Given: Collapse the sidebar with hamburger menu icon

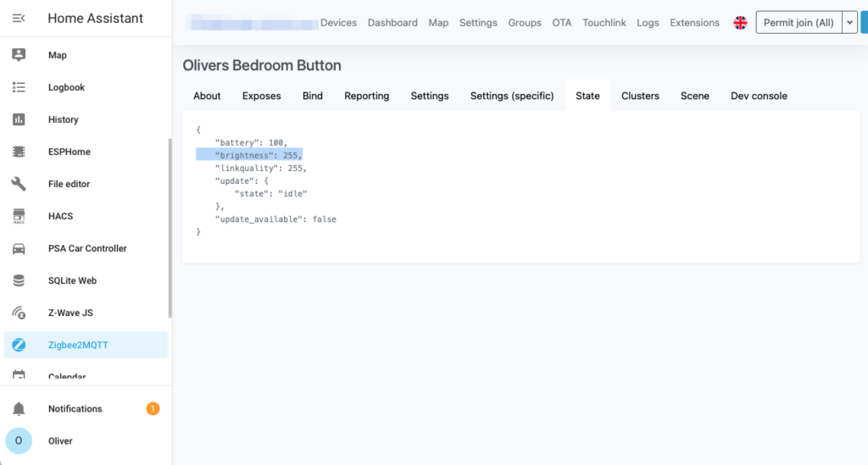Looking at the screenshot, I should (19, 19).
